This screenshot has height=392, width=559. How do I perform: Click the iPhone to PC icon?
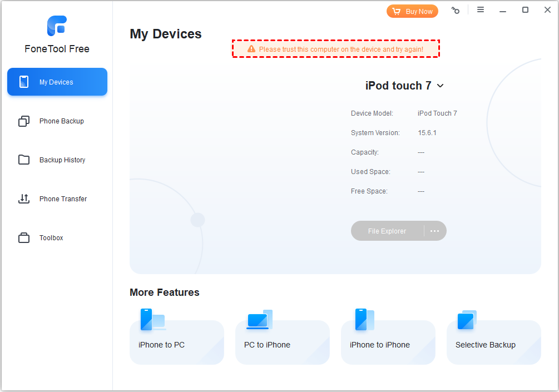click(x=152, y=320)
